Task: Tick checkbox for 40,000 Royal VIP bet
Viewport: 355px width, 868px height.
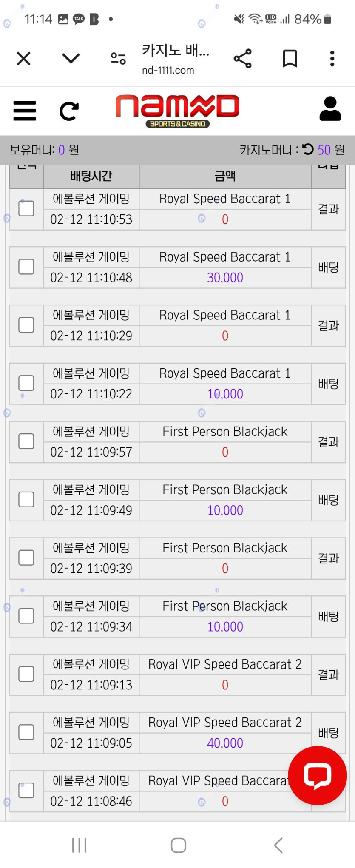Action: click(x=26, y=732)
